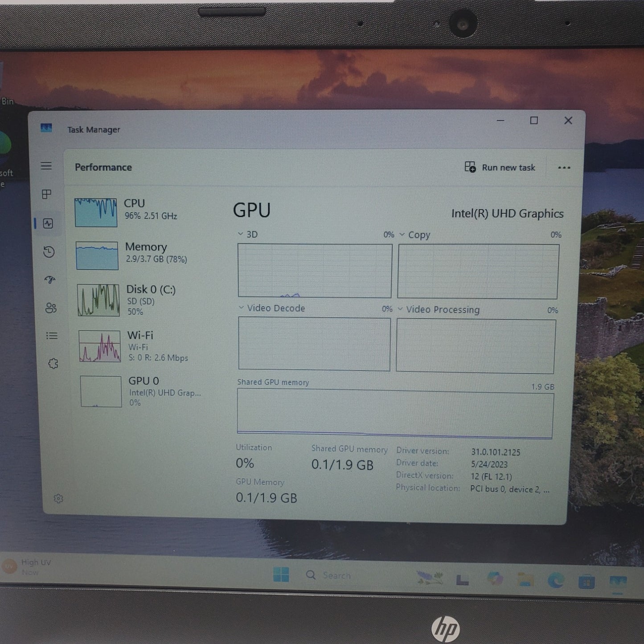Open the Processes page icon
Image resolution: width=644 pixels, height=644 pixels.
(47, 194)
